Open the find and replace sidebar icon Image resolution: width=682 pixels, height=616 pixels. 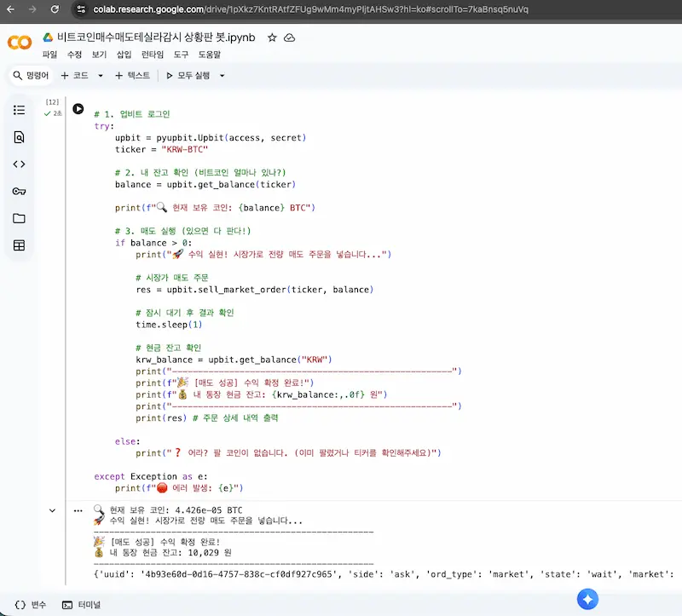coord(19,137)
